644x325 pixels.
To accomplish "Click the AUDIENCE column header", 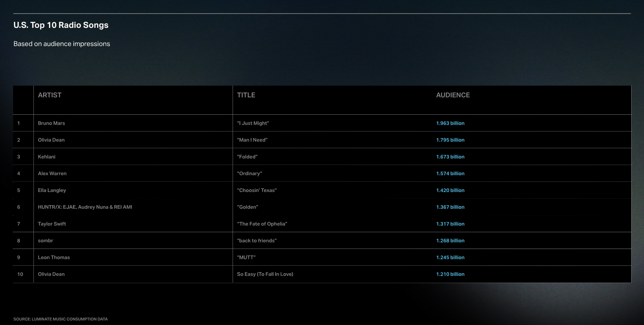I will [453, 95].
